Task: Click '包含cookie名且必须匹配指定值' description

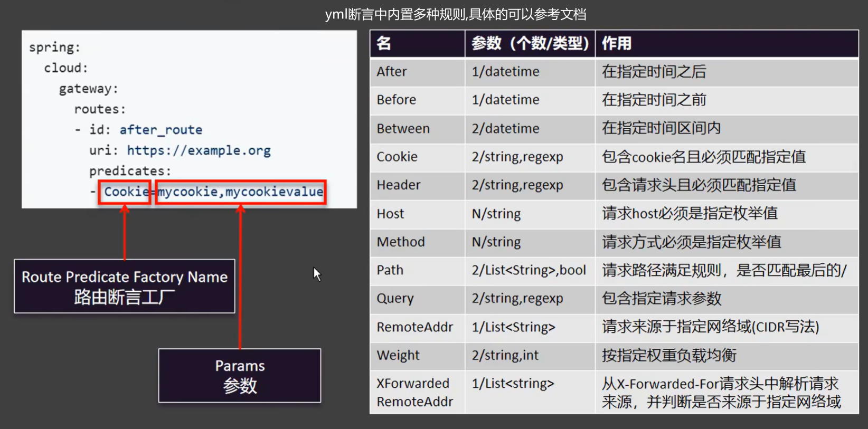Action: click(x=704, y=157)
